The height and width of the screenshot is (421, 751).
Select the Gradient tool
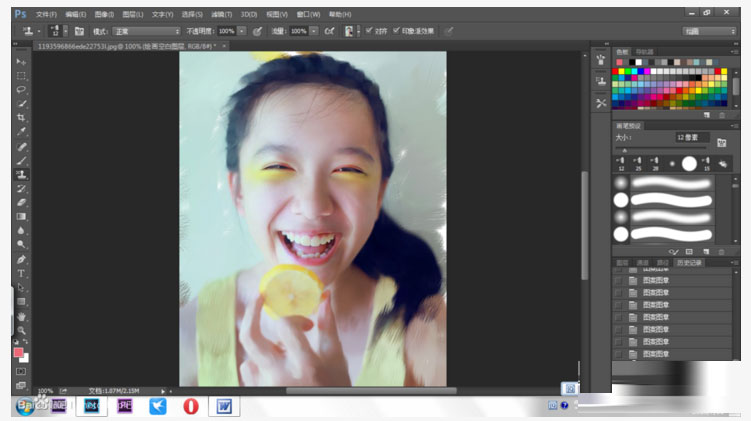(21, 216)
